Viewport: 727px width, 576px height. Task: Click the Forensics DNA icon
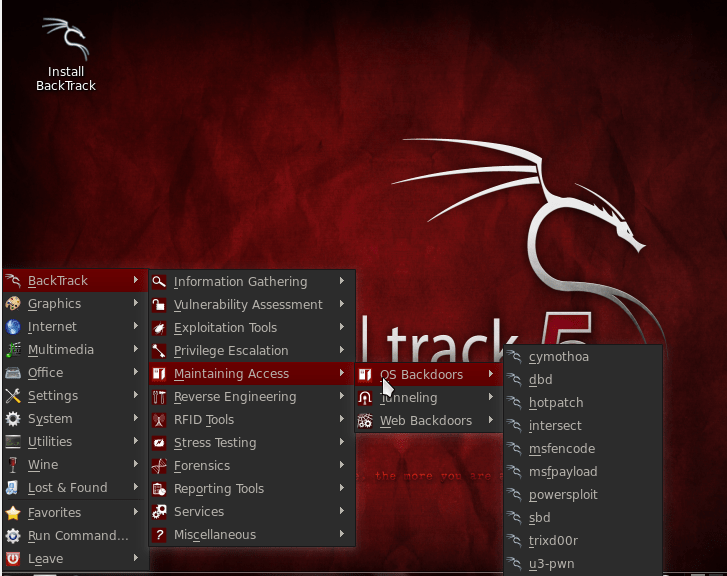(159, 466)
